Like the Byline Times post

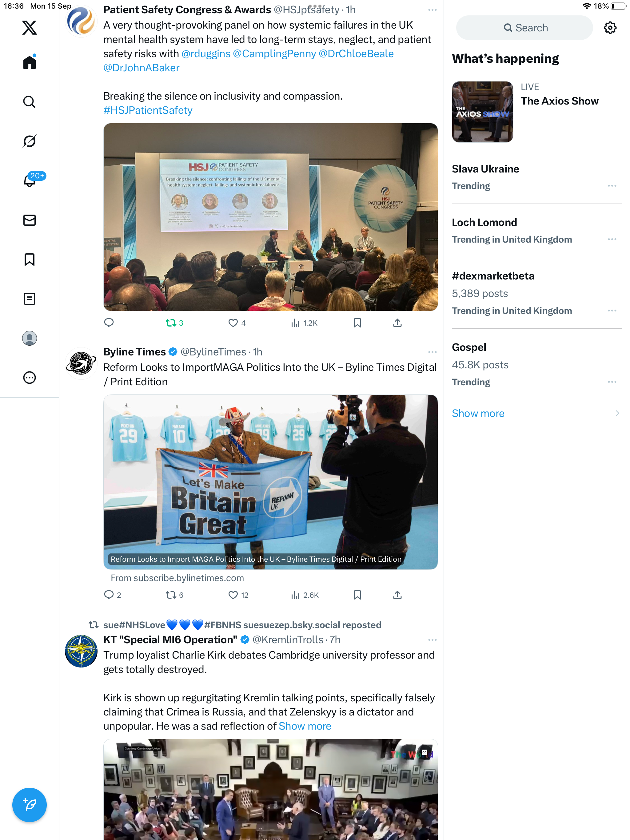(238, 595)
